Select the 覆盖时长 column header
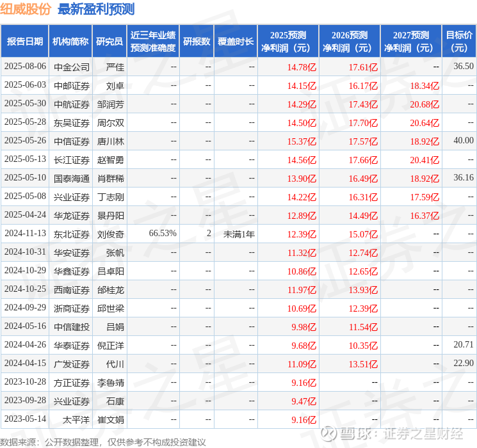This screenshot has height=448, width=477. click(236, 42)
